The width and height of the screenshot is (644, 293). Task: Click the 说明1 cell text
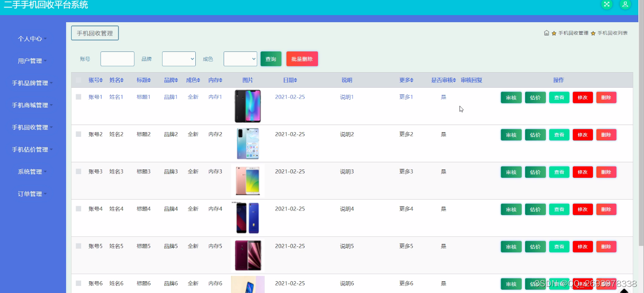click(x=347, y=97)
